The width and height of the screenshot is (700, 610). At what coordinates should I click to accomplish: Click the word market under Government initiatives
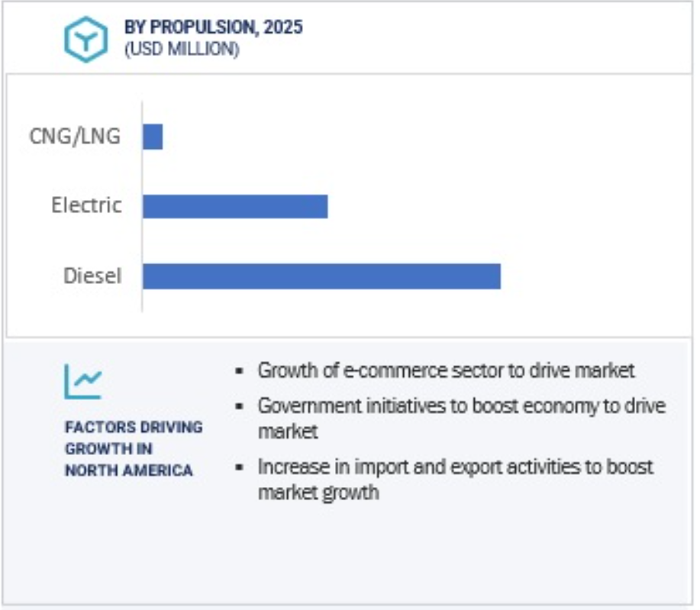pos(288,432)
